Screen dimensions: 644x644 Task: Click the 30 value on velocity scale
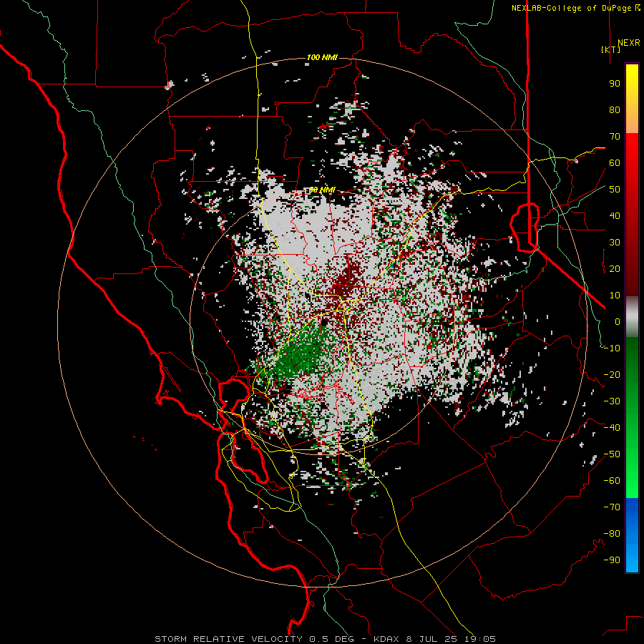[615, 243]
